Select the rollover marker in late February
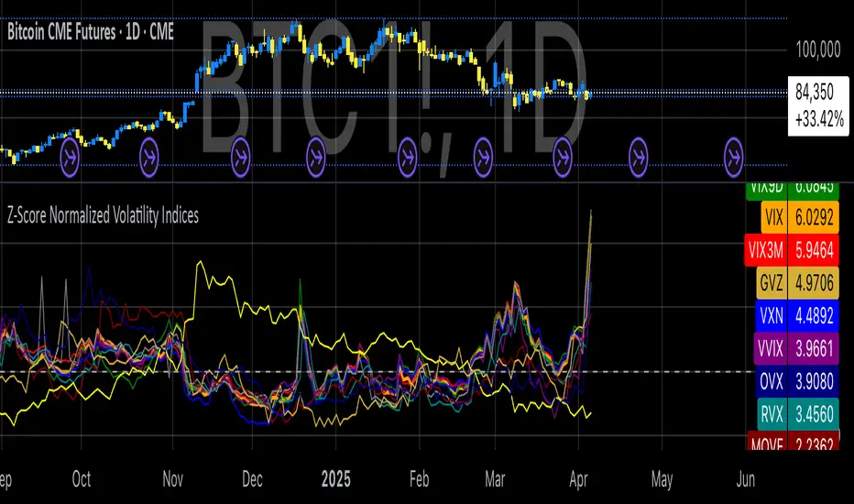The image size is (854, 504). point(483,158)
